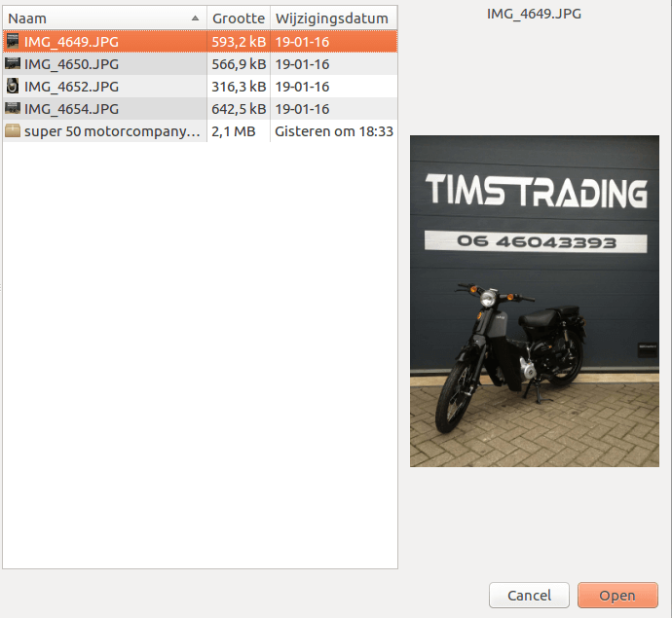Sort by the Wijzigingsdatum column header

tap(333, 18)
